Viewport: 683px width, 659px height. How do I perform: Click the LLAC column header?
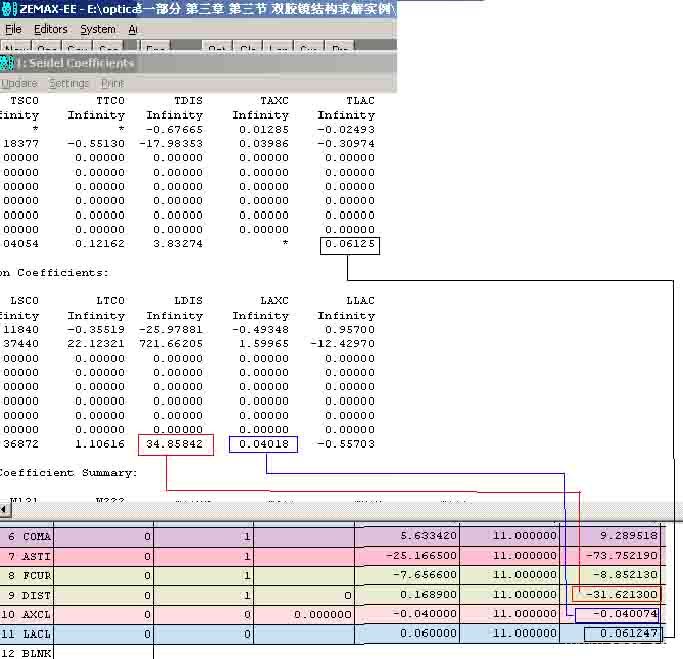[x=360, y=301]
